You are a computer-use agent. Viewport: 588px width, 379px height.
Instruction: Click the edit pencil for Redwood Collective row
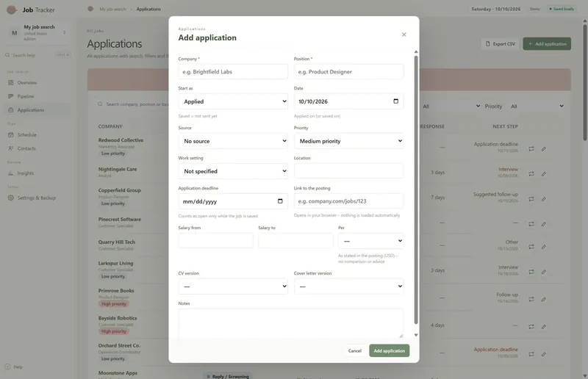pyautogui.click(x=543, y=149)
